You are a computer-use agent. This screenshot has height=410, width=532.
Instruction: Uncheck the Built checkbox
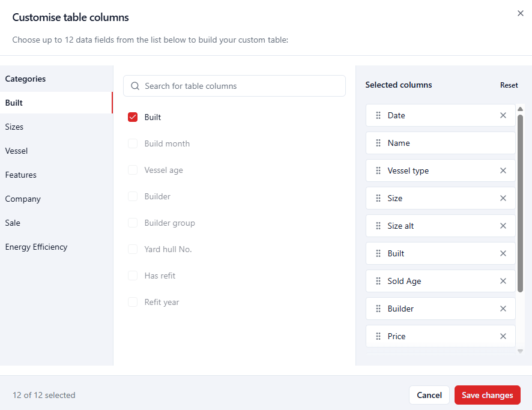pos(133,117)
